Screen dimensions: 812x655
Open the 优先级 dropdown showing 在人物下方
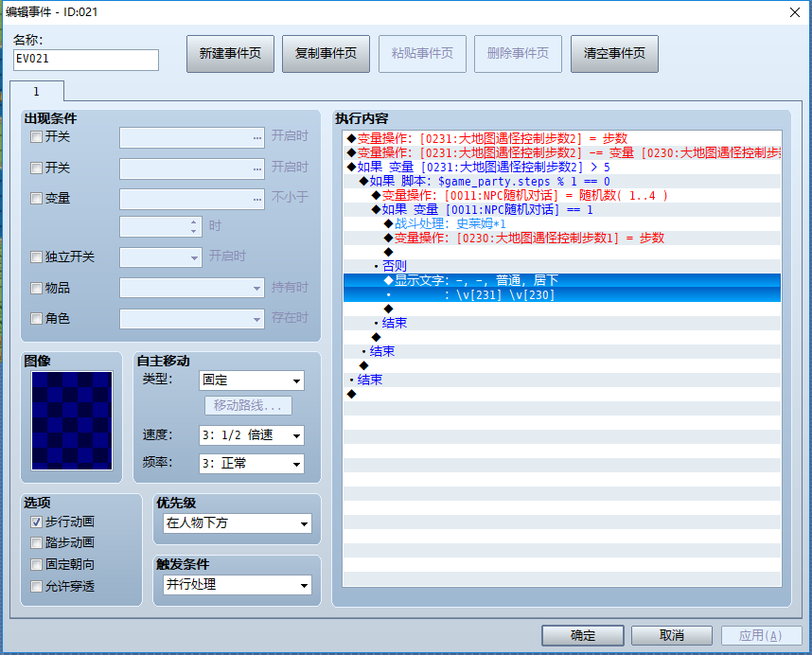pyautogui.click(x=238, y=523)
